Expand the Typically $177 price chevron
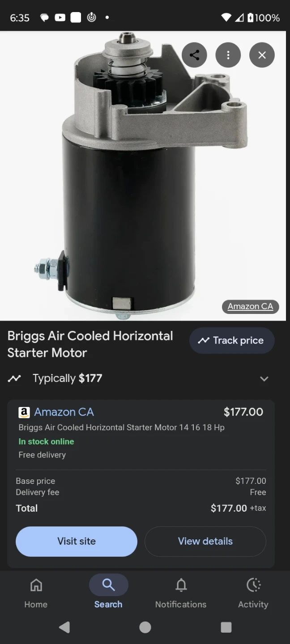The image size is (290, 644). coord(264,379)
